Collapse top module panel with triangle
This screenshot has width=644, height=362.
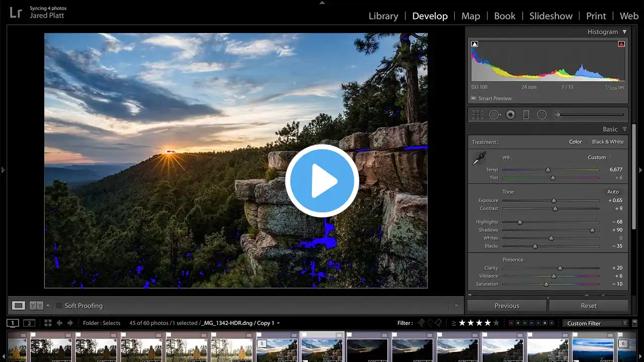[322, 3]
